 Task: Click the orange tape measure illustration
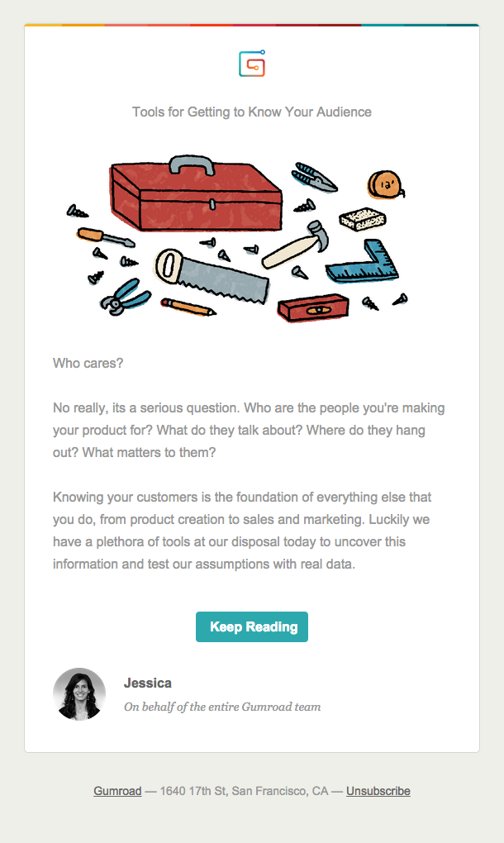click(x=386, y=184)
